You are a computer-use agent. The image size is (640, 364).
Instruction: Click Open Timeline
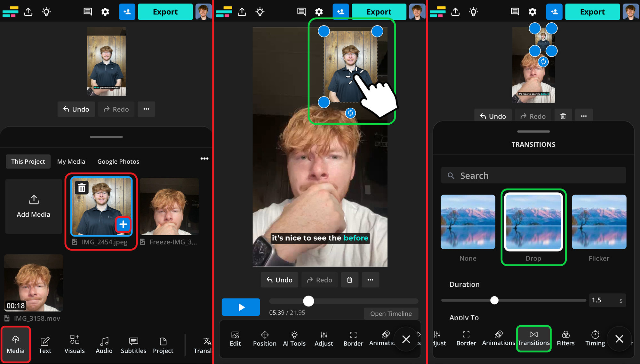coord(391,314)
